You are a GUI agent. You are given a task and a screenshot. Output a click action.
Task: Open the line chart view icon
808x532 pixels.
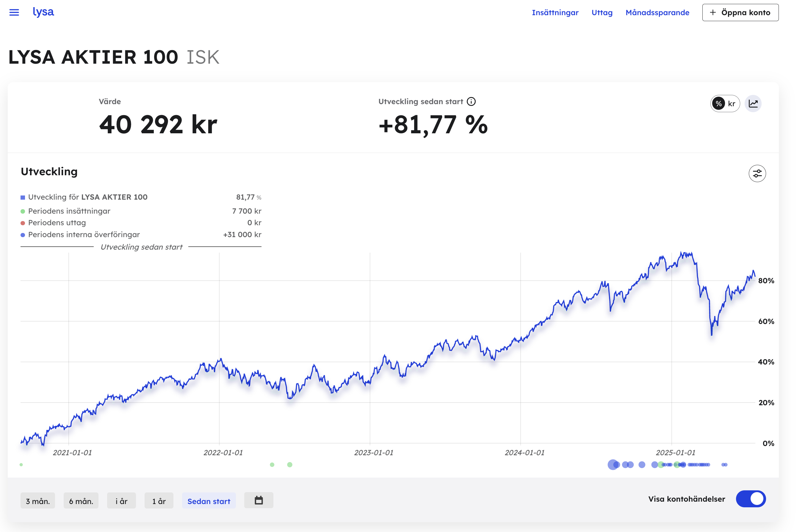pyautogui.click(x=753, y=104)
